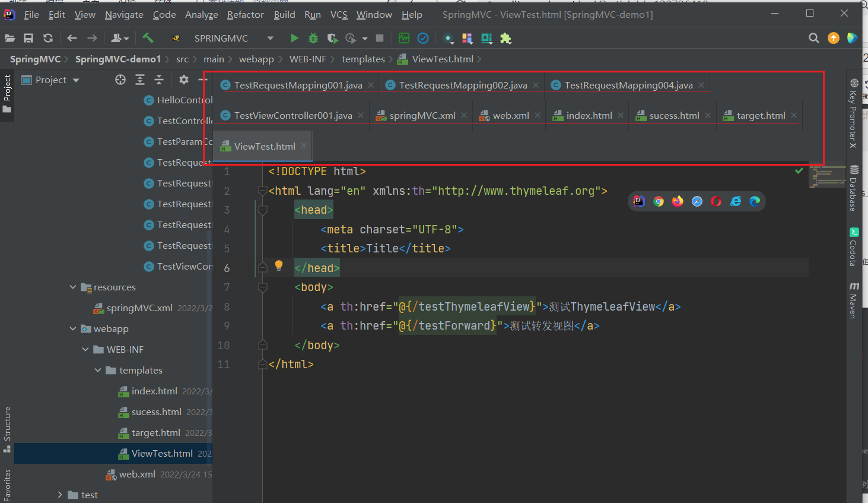Click templates in the breadcrumb path

click(363, 59)
